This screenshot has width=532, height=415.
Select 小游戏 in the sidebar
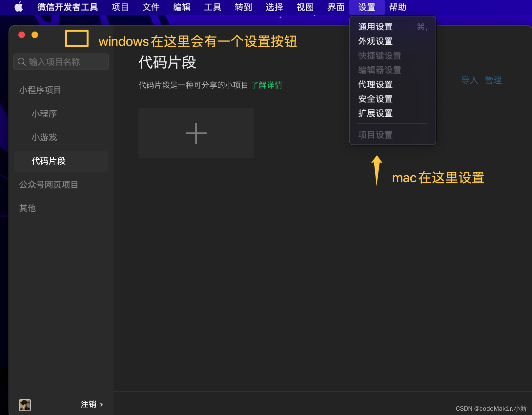[44, 137]
